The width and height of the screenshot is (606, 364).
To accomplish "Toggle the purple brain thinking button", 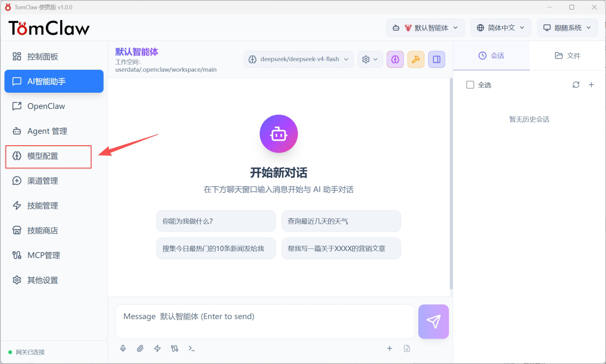I will [395, 59].
